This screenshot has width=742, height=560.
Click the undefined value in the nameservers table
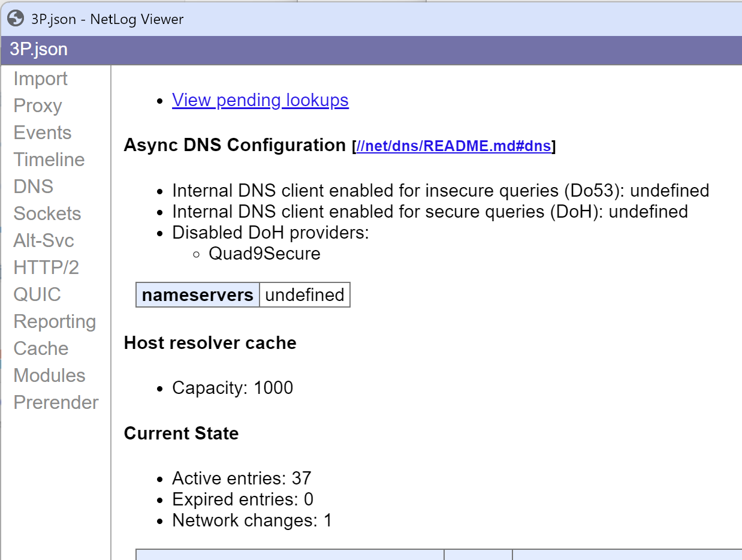click(304, 295)
